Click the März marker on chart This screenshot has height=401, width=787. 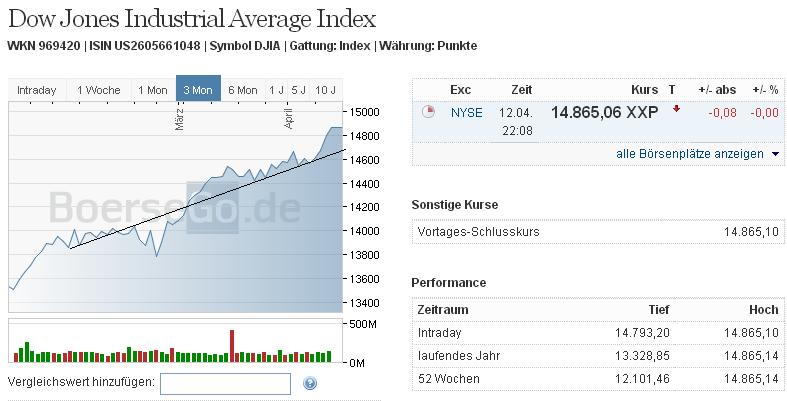pos(180,119)
